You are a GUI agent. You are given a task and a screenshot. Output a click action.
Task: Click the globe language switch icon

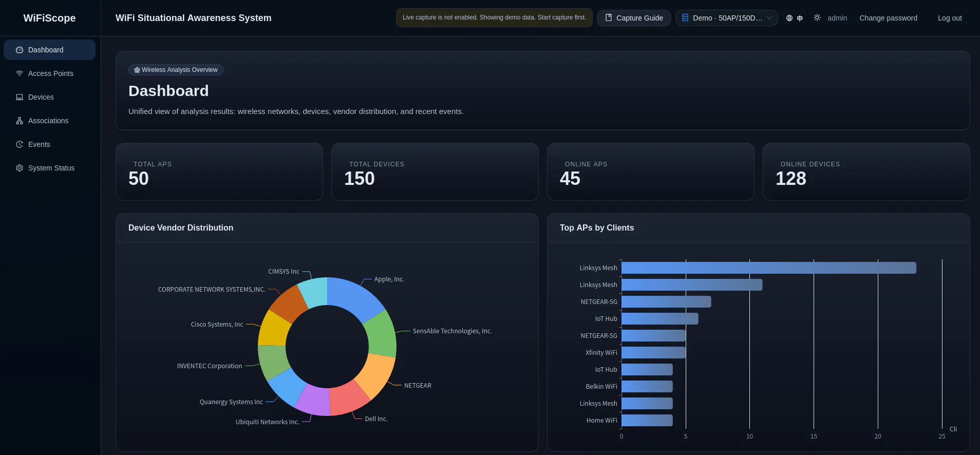[x=789, y=18]
